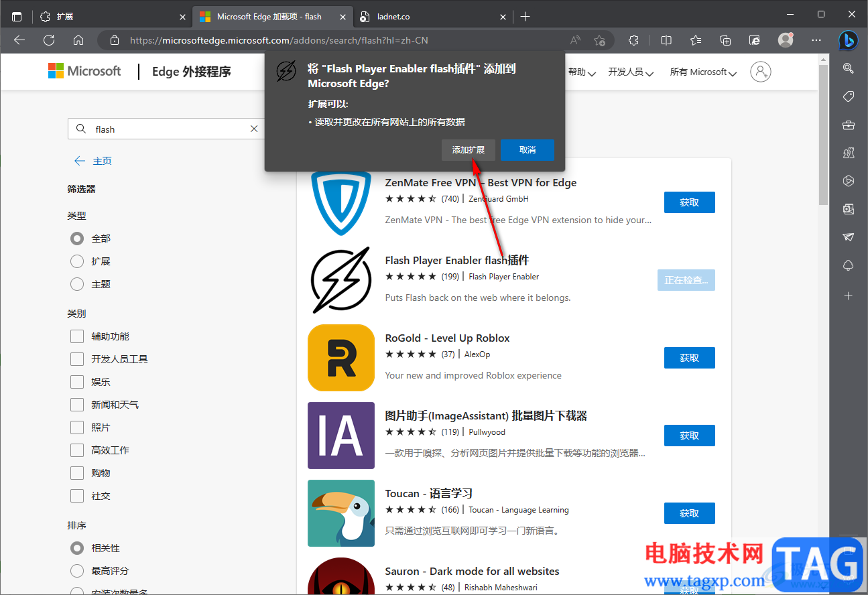
Task: Open the read aloud icon in address bar
Action: click(575, 40)
